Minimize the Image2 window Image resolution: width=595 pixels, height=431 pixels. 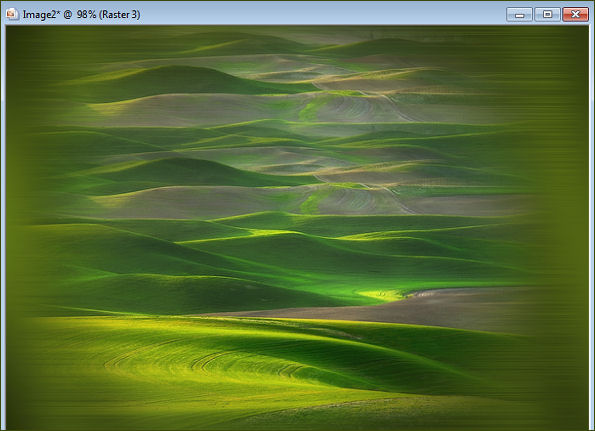519,14
